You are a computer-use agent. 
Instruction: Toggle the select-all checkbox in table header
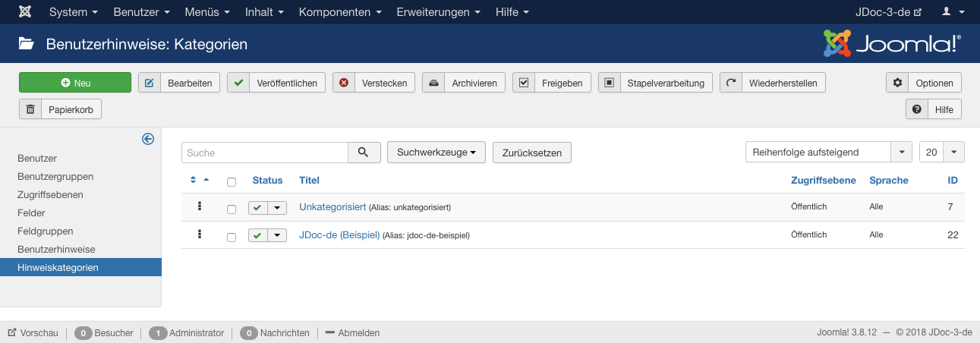[232, 181]
